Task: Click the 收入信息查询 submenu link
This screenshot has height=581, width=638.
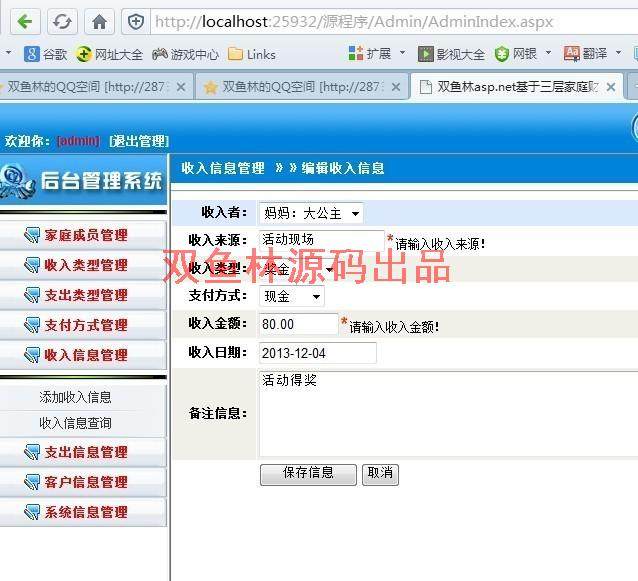Action: click(75, 423)
